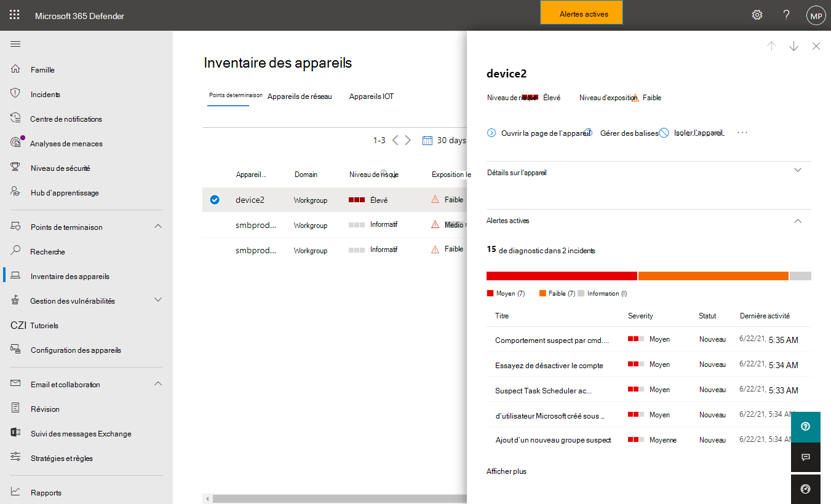831x504 pixels.
Task: Click the Configuration des appareils icon
Action: pos(16,350)
